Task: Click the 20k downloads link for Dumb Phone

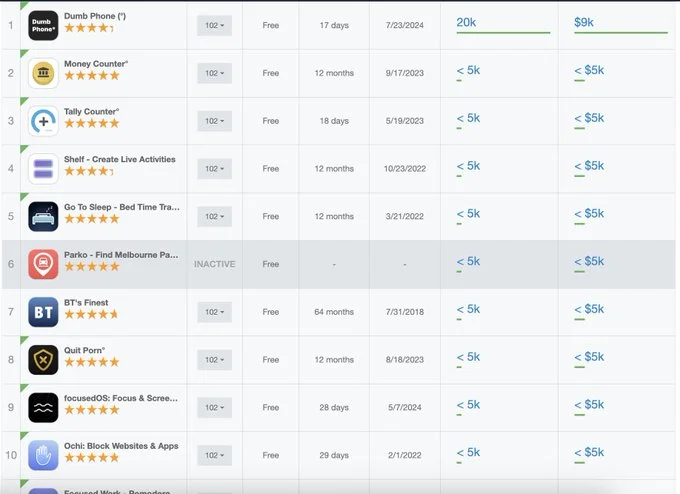Action: (466, 22)
